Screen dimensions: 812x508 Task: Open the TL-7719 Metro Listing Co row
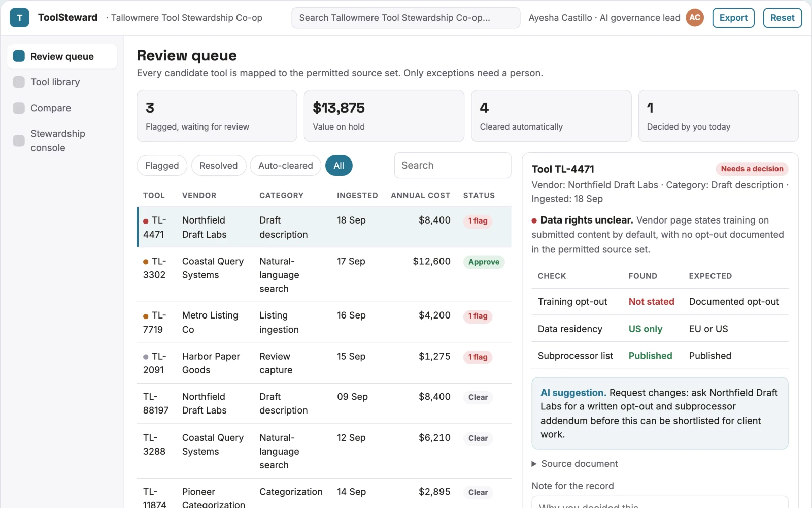324,323
